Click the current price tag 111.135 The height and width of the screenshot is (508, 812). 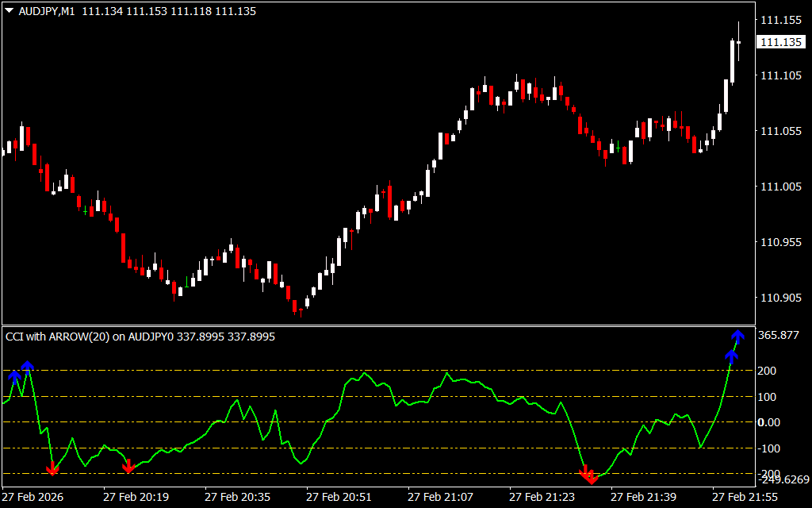point(779,42)
